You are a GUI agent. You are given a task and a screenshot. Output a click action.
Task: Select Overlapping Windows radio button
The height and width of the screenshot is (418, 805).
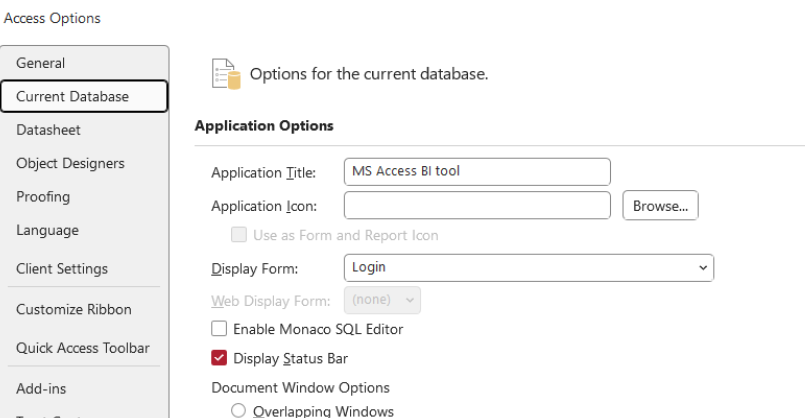(238, 411)
